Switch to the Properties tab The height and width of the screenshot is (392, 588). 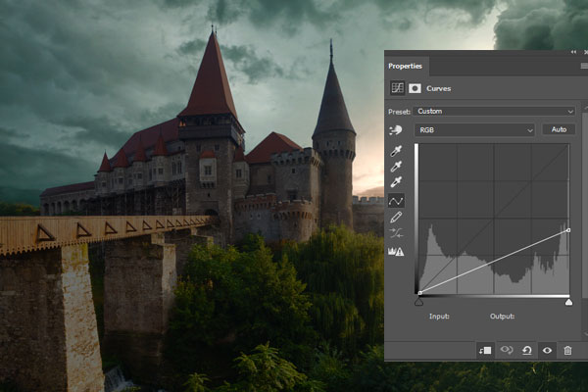(x=406, y=66)
